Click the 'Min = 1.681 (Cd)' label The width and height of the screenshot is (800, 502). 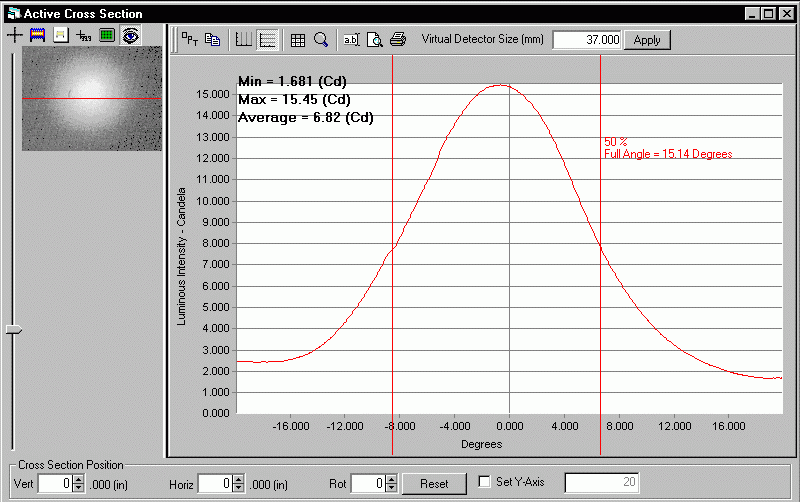pos(292,81)
